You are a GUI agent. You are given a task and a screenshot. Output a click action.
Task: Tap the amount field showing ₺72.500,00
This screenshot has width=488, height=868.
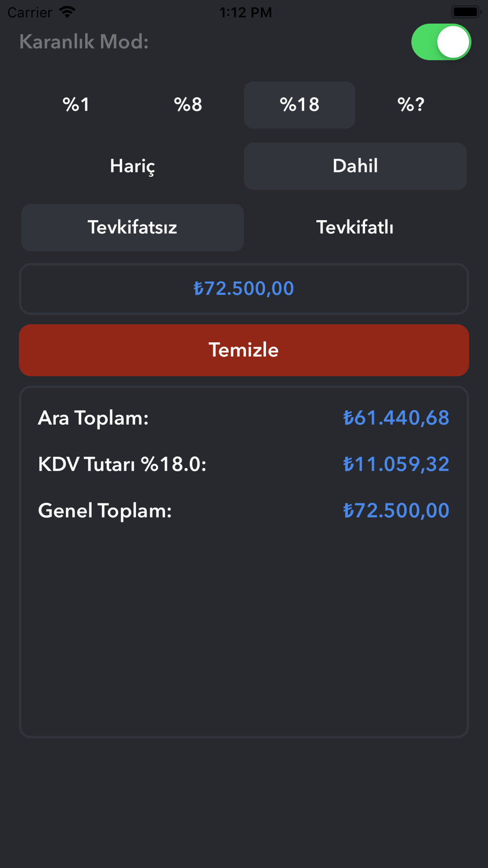tap(244, 289)
